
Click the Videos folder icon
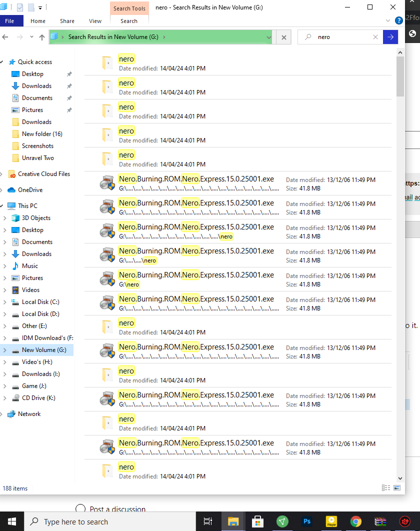[x=15, y=290]
